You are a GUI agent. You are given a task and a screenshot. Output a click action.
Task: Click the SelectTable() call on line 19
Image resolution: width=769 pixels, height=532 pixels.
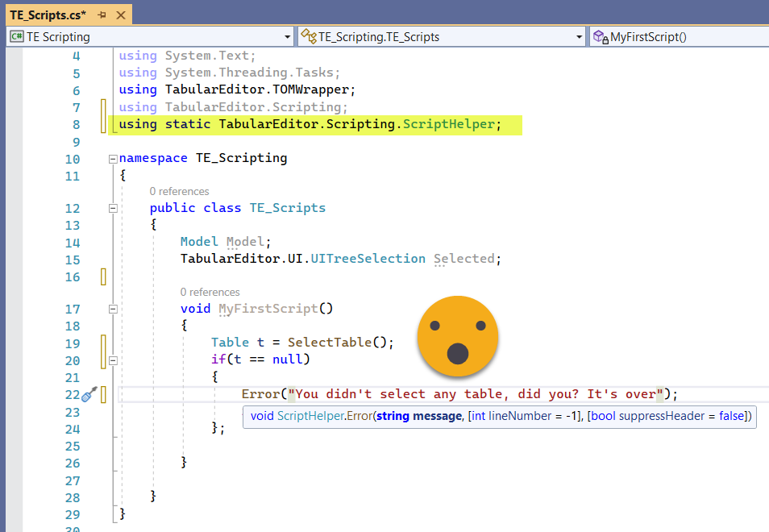click(x=339, y=343)
